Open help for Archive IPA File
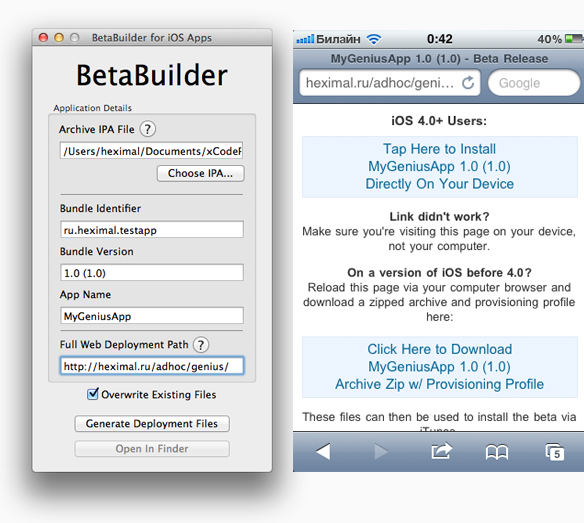The width and height of the screenshot is (584, 523). pyautogui.click(x=147, y=129)
